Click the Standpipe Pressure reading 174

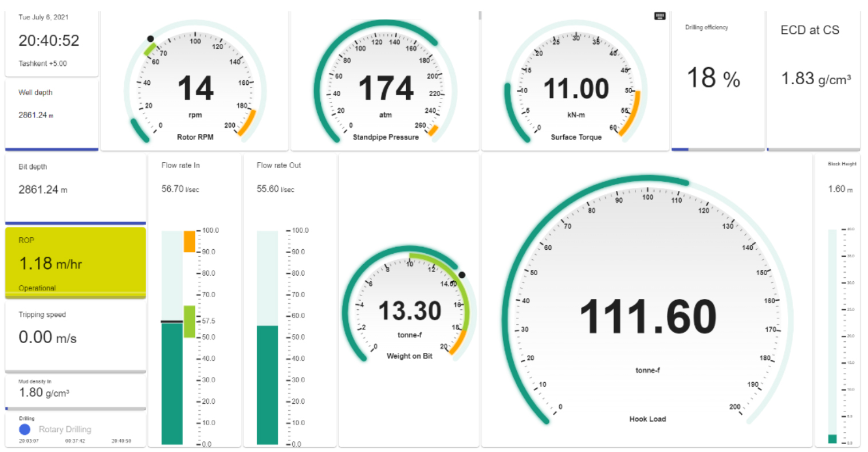[x=386, y=89]
